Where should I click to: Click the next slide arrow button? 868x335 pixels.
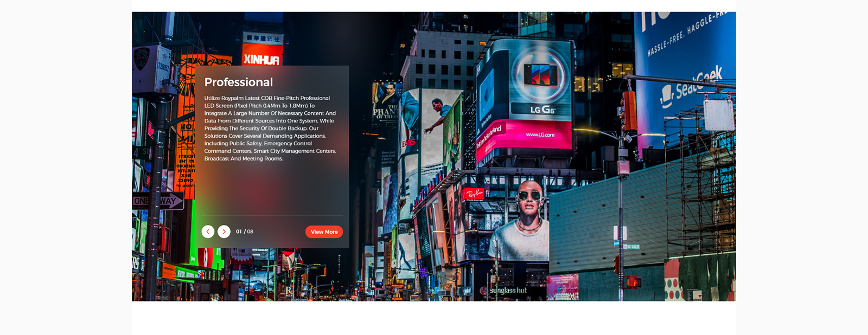[x=224, y=231]
